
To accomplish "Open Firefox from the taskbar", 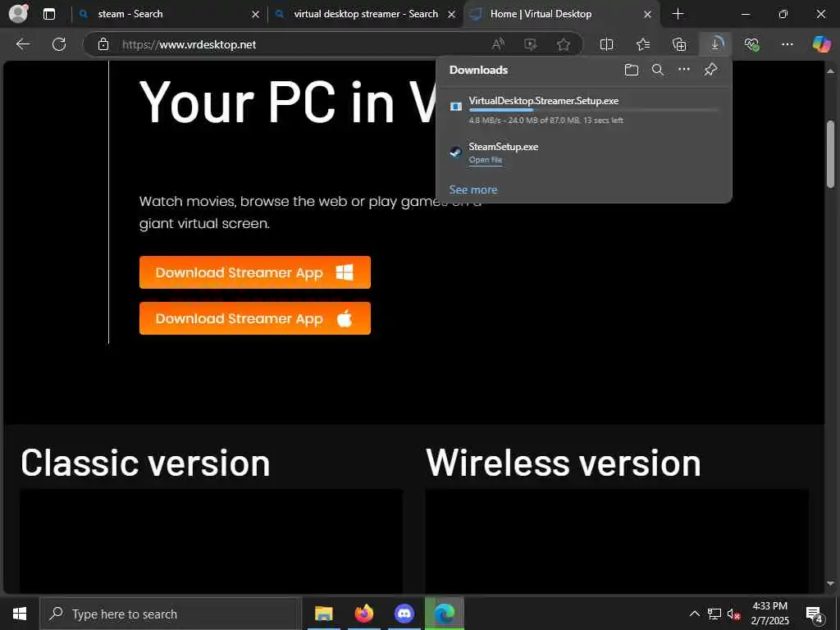I will coord(364,614).
